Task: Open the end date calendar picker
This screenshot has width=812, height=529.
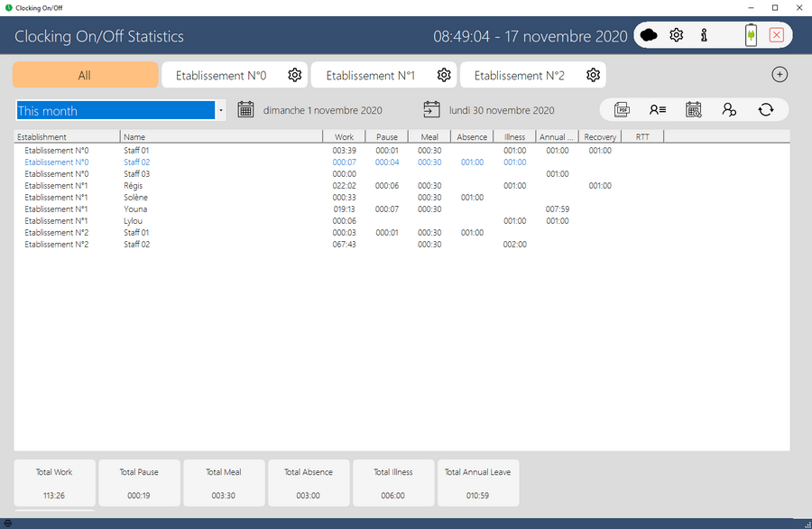Action: (429, 108)
